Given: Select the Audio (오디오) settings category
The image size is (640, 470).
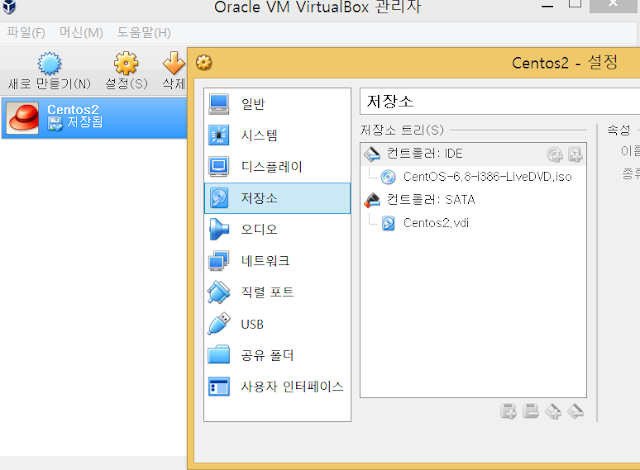Looking at the screenshot, I should (x=277, y=229).
